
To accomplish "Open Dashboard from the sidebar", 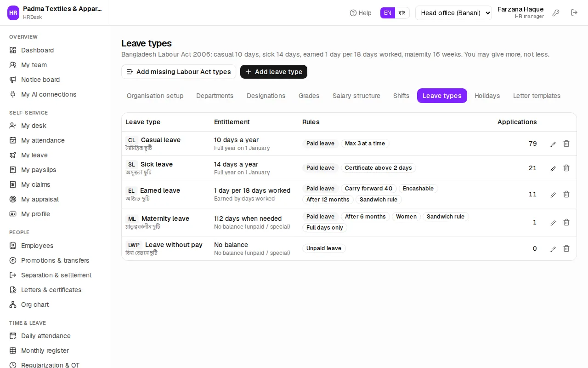I will click(55, 50).
